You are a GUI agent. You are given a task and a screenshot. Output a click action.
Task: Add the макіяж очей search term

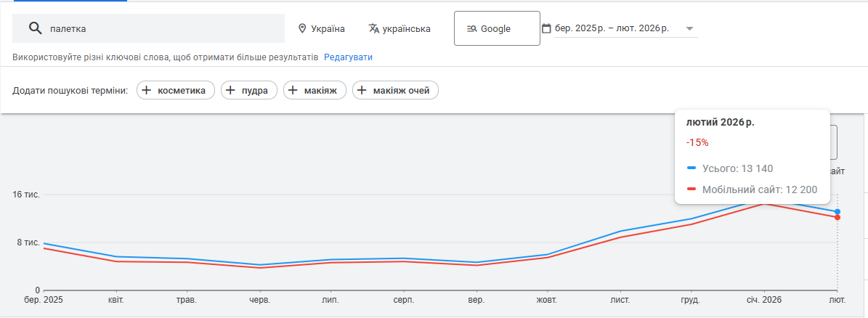pos(395,91)
